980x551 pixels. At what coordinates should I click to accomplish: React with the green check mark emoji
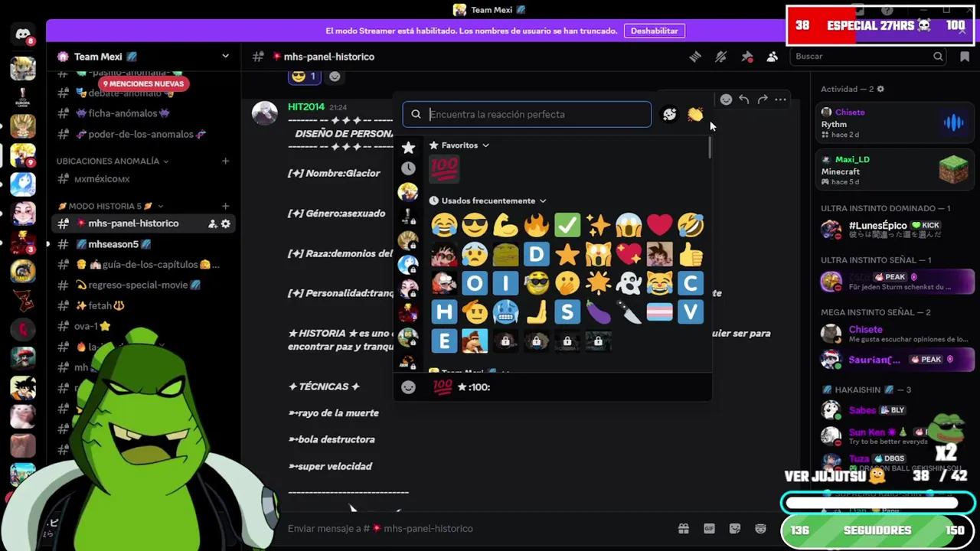[567, 225]
